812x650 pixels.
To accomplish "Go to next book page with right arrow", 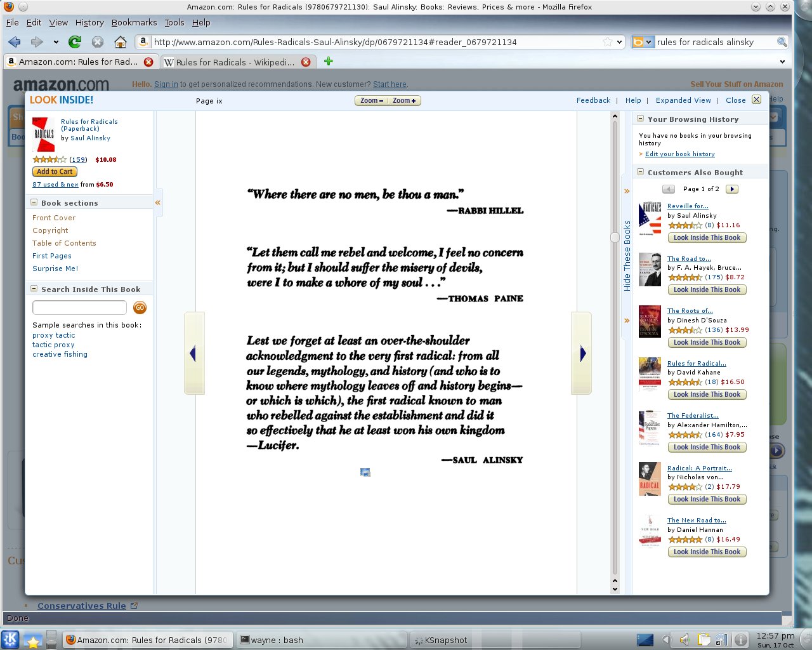I will pos(582,354).
